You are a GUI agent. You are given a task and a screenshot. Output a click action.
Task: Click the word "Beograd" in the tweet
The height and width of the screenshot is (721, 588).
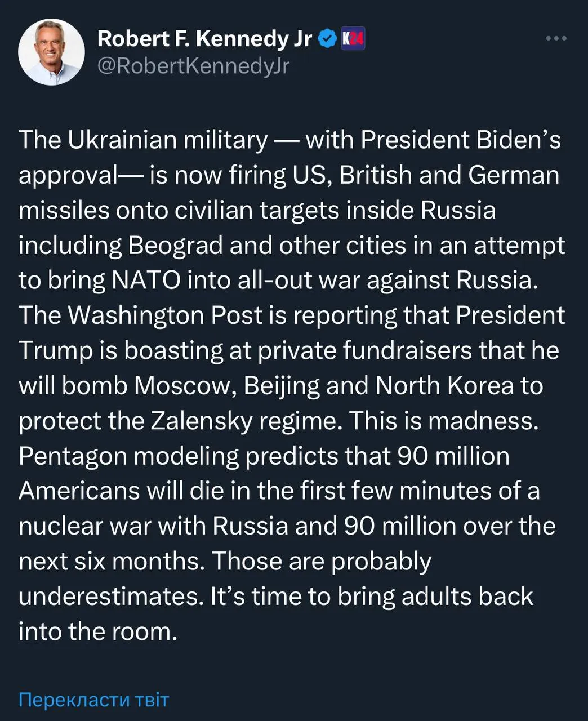pyautogui.click(x=176, y=245)
